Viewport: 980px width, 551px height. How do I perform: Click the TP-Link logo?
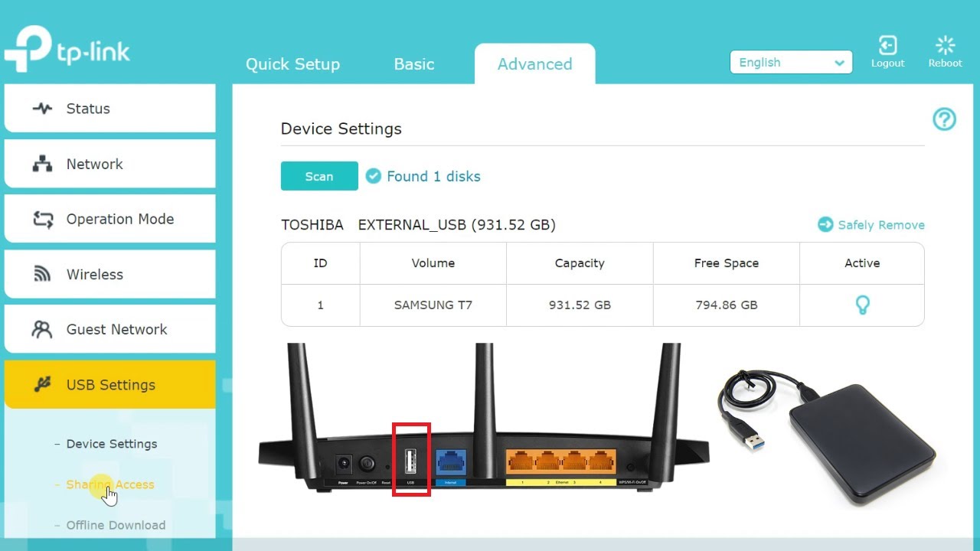(x=67, y=50)
